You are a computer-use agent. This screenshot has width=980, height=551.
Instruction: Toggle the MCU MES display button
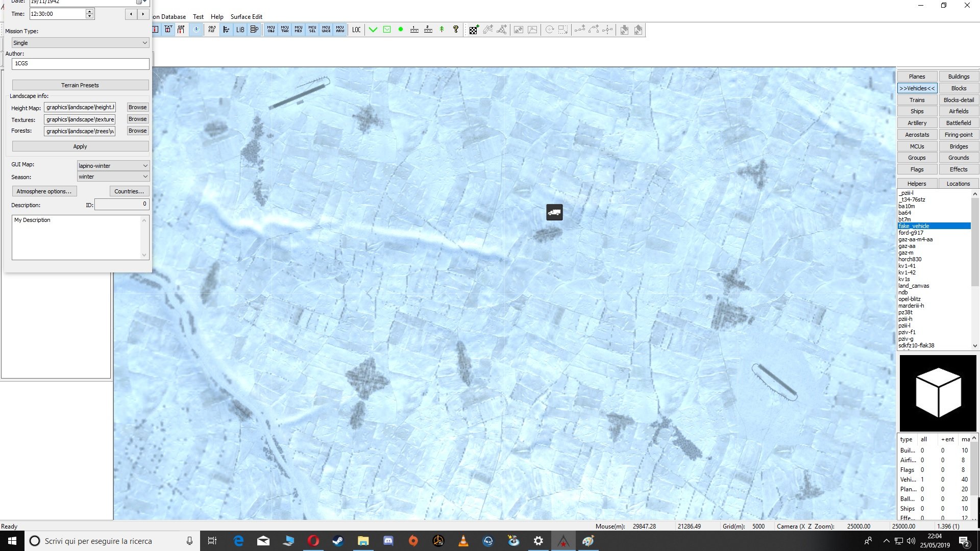pos(299,30)
